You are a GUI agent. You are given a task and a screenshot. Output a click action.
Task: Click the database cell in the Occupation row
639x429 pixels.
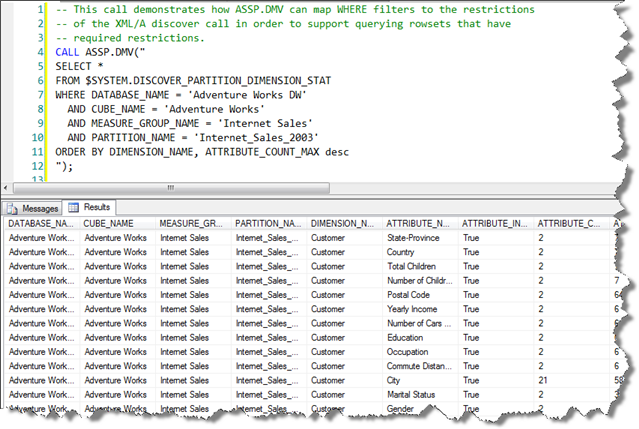[41, 352]
